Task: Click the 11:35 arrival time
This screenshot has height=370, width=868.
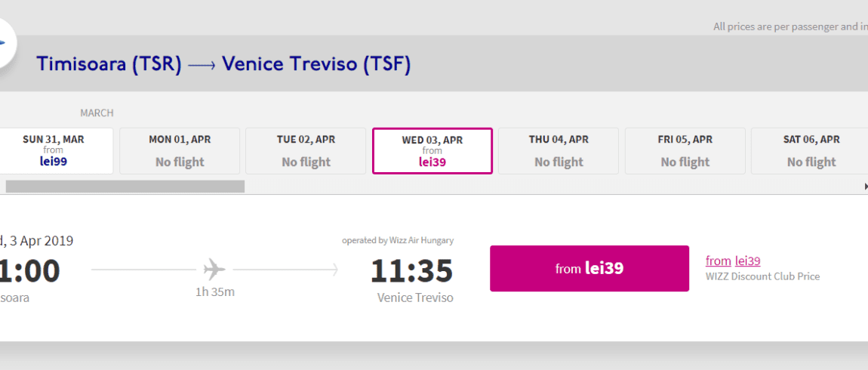Action: [412, 271]
